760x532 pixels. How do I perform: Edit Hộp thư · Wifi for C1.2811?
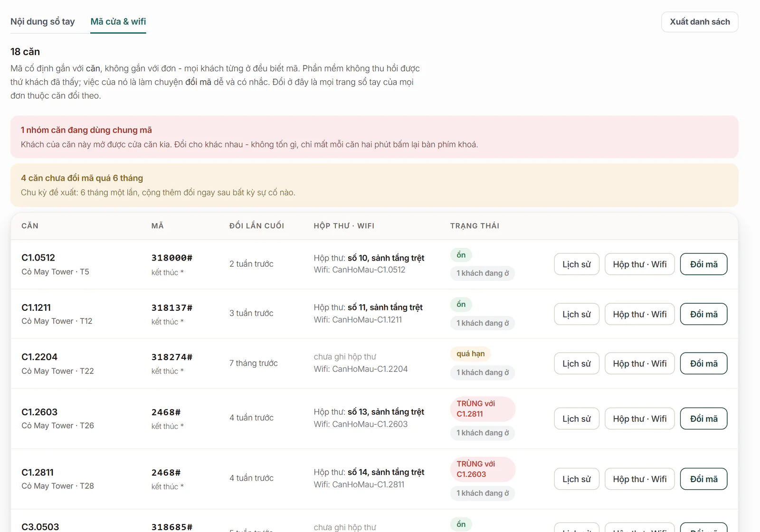coord(639,479)
